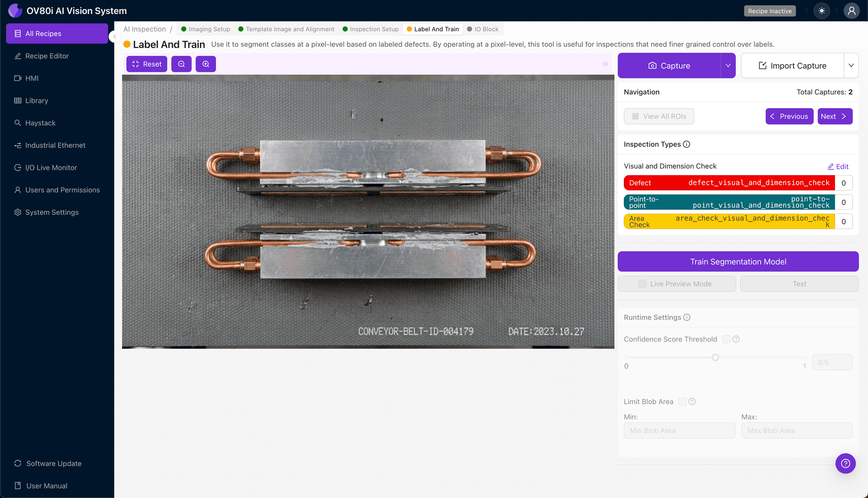
Task: Toggle the Live Preview Mode checkbox
Action: (643, 284)
